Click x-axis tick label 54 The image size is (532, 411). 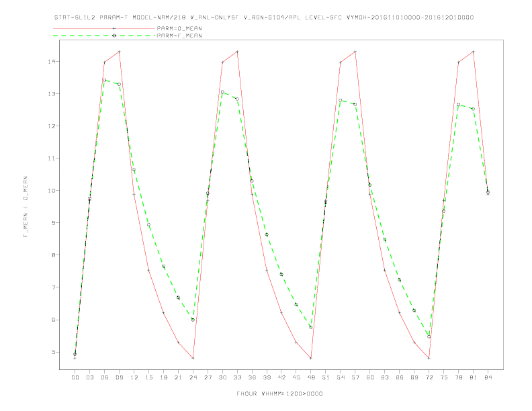(341, 377)
